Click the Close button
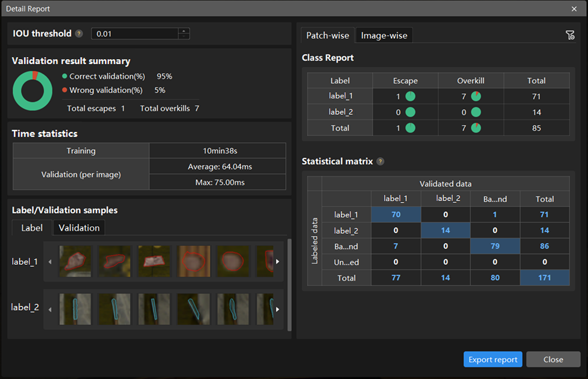Screen dimensions: 588x379 tap(553, 360)
